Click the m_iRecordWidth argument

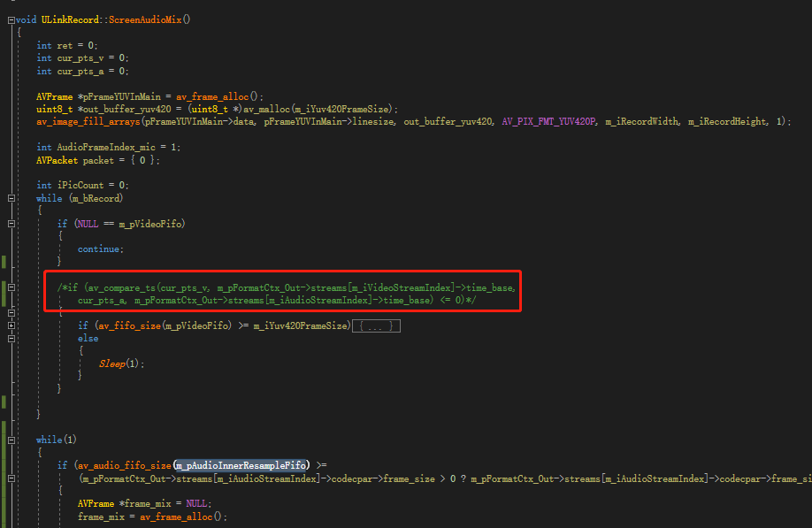(641, 122)
